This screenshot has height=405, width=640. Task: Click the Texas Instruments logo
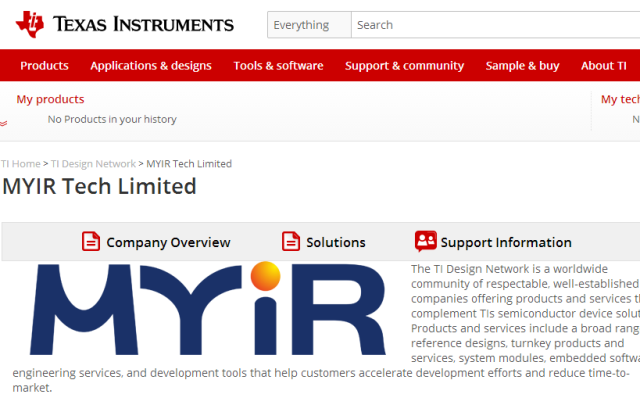[124, 24]
